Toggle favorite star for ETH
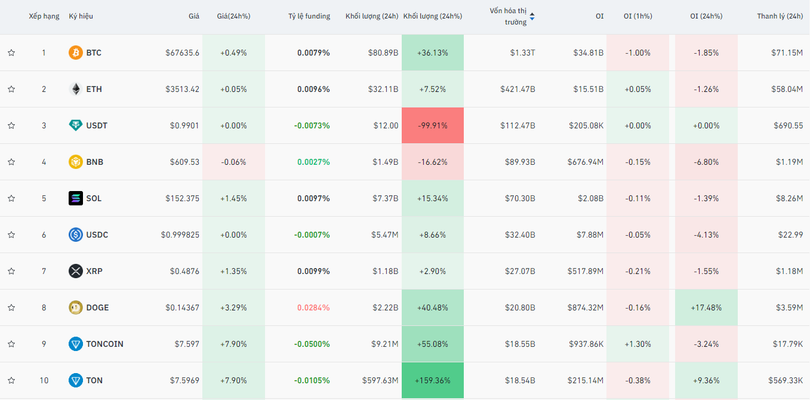The height and width of the screenshot is (400, 810). click(x=11, y=89)
